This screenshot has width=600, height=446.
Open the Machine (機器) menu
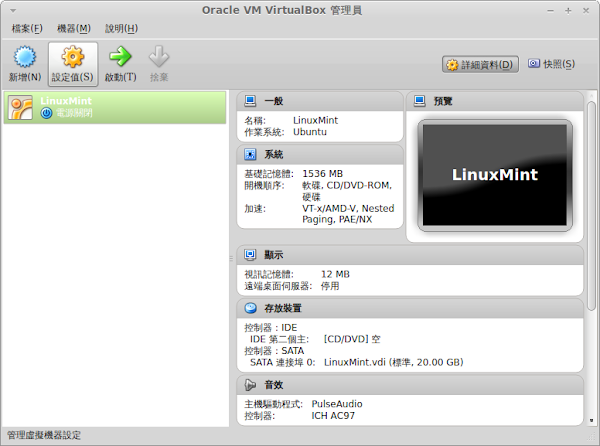point(74,28)
